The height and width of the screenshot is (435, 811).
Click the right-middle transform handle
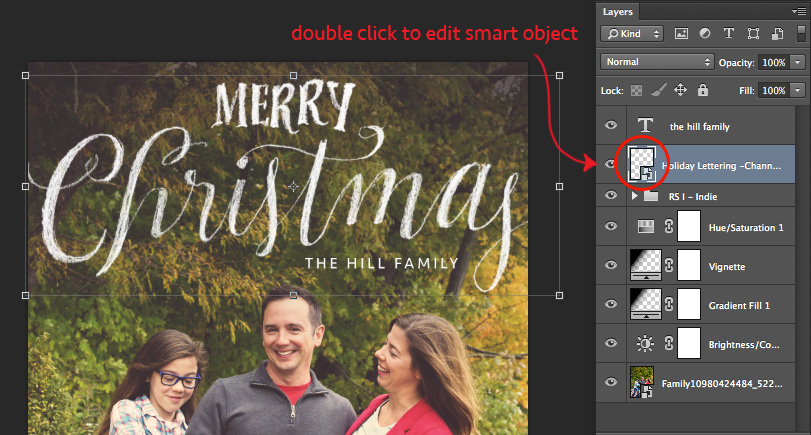tap(559, 186)
